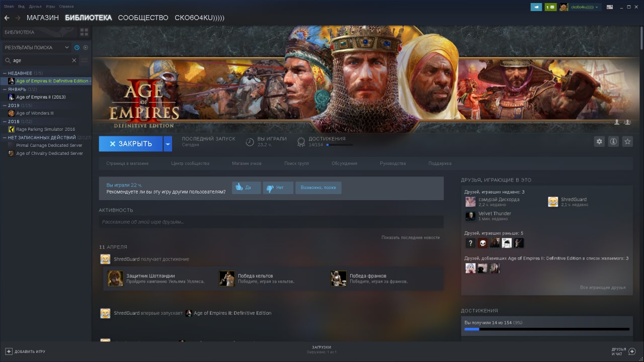Go forward with the right arrow
The image size is (644, 362).
point(18,18)
